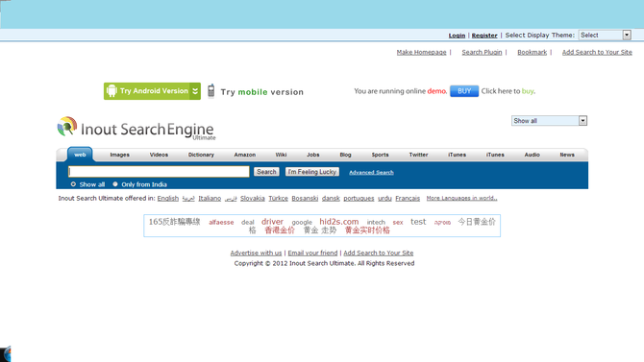
Task: Switch to the Audio tab
Action: pos(532,155)
